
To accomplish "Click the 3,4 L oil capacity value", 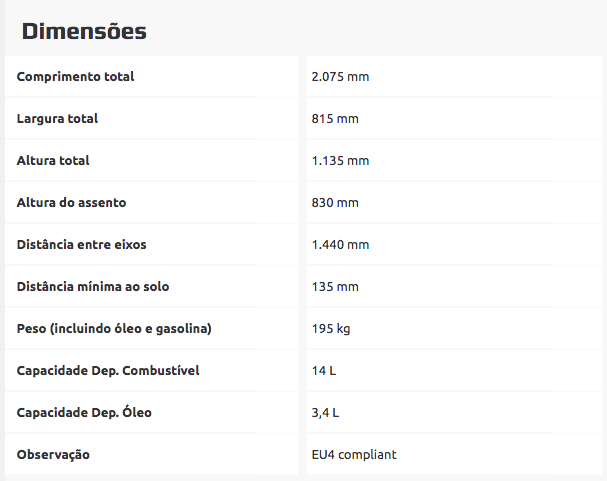I will pos(326,413).
